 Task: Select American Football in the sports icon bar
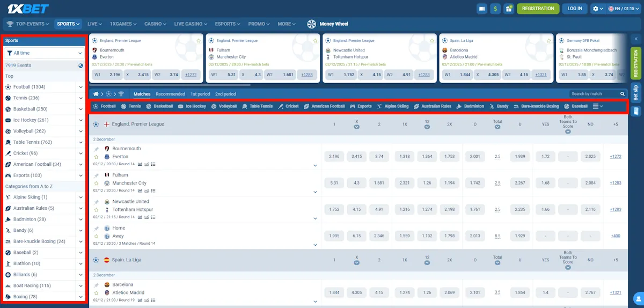(324, 106)
